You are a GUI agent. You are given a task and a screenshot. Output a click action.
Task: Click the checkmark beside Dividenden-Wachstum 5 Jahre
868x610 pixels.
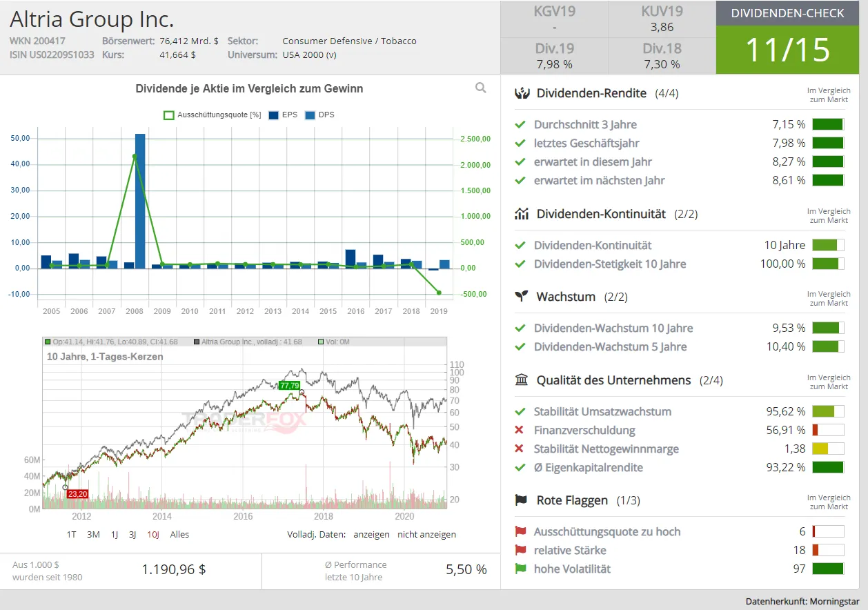pos(520,346)
